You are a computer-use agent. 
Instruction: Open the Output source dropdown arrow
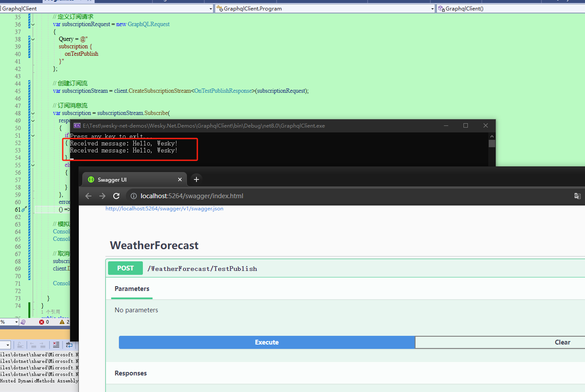pyautogui.click(x=8, y=345)
